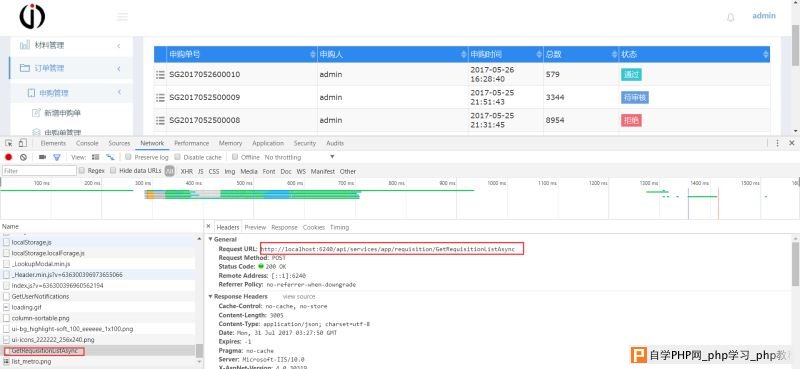The image size is (800, 369).
Task: Filter requests by JS
Action: [x=201, y=171]
